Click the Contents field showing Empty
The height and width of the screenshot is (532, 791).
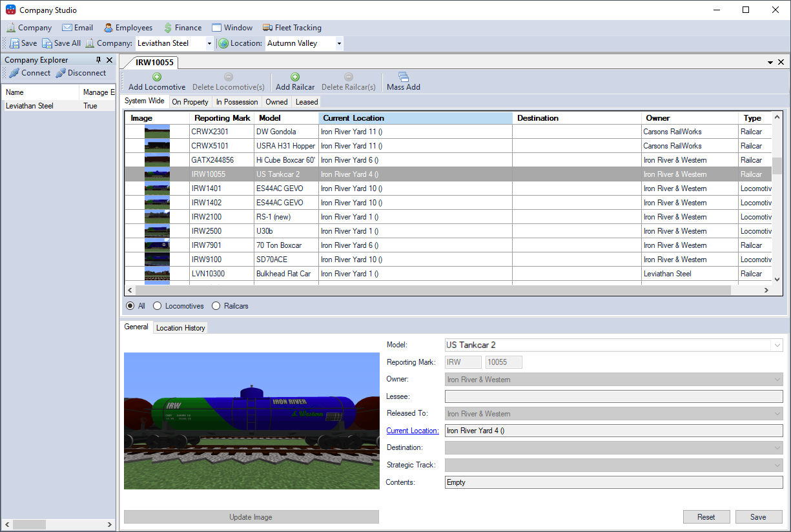(614, 482)
